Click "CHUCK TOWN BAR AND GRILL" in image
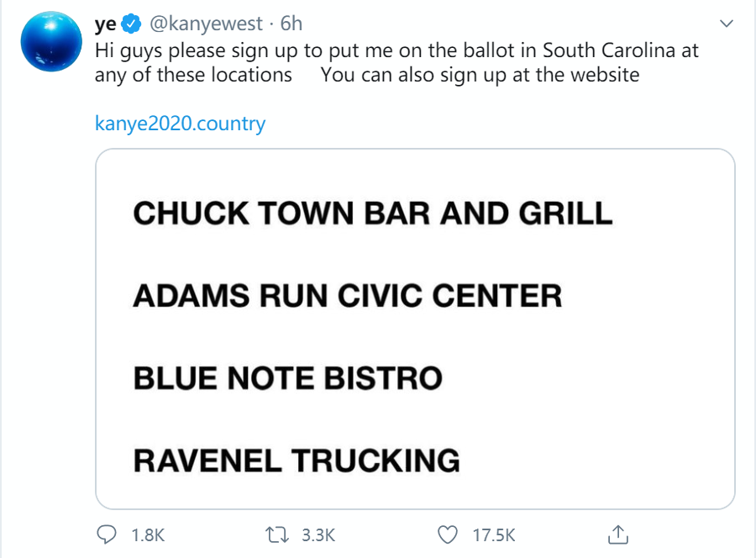Image resolution: width=756 pixels, height=558 pixels. point(373,213)
